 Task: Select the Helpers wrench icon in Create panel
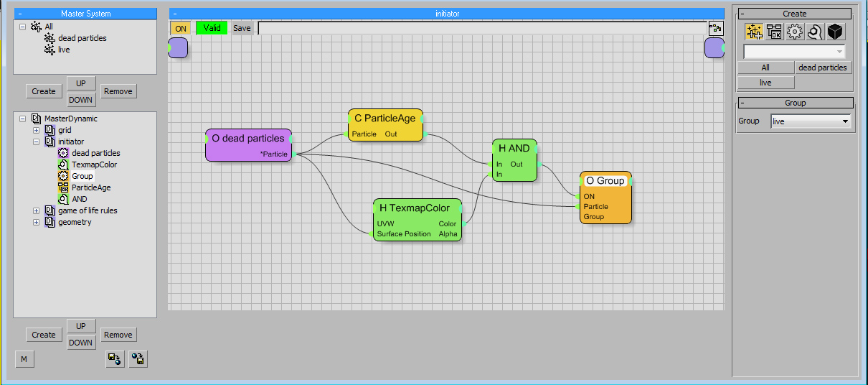[814, 32]
